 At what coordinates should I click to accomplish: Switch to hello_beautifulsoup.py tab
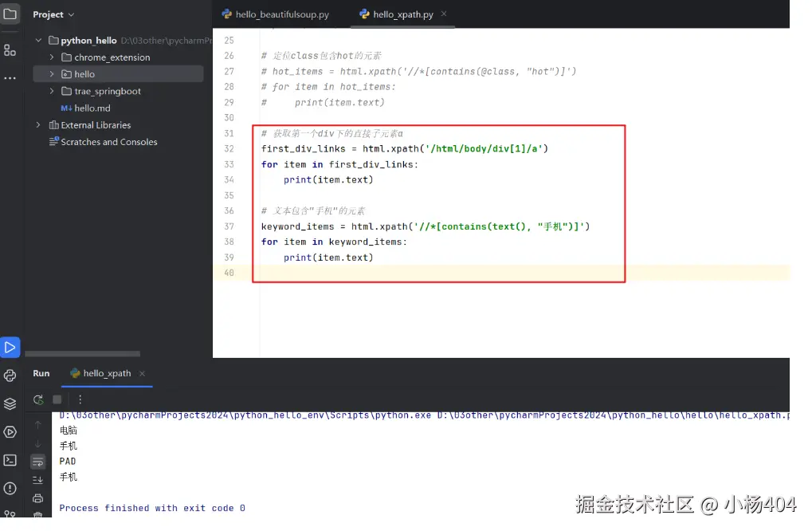pos(276,14)
